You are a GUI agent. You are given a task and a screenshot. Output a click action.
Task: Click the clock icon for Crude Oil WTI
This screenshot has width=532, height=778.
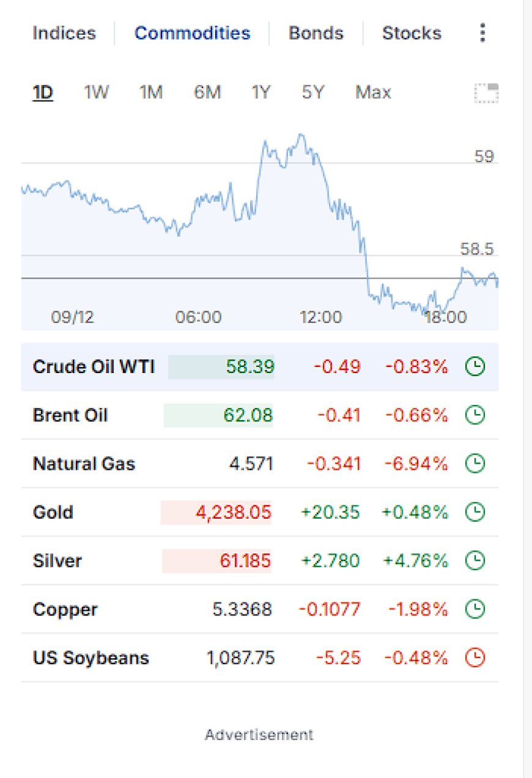[x=475, y=367]
